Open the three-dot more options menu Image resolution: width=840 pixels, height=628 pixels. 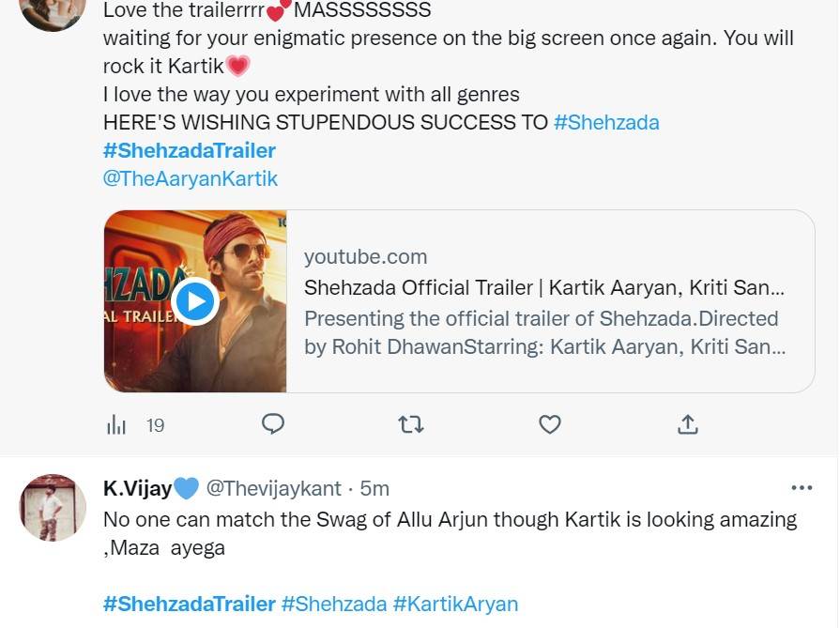802,486
